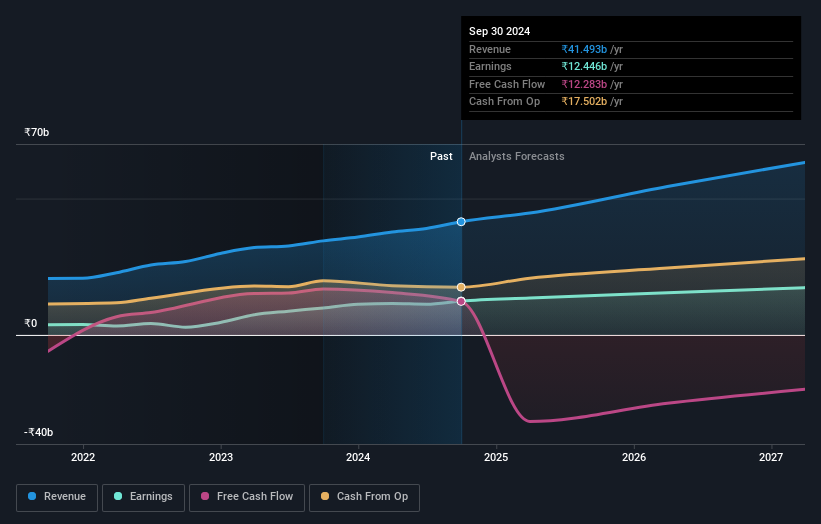
Task: Click the "Past" section label
Action: [441, 157]
